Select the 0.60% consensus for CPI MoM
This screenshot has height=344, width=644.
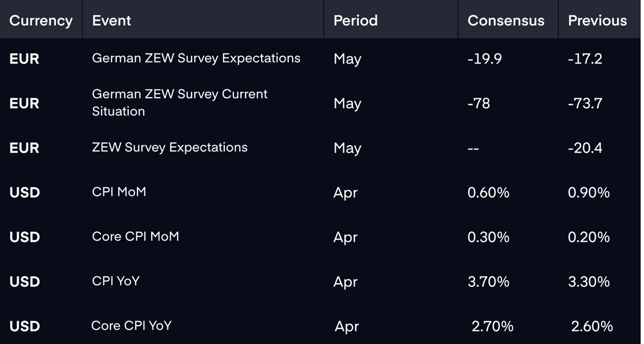pyautogui.click(x=488, y=192)
